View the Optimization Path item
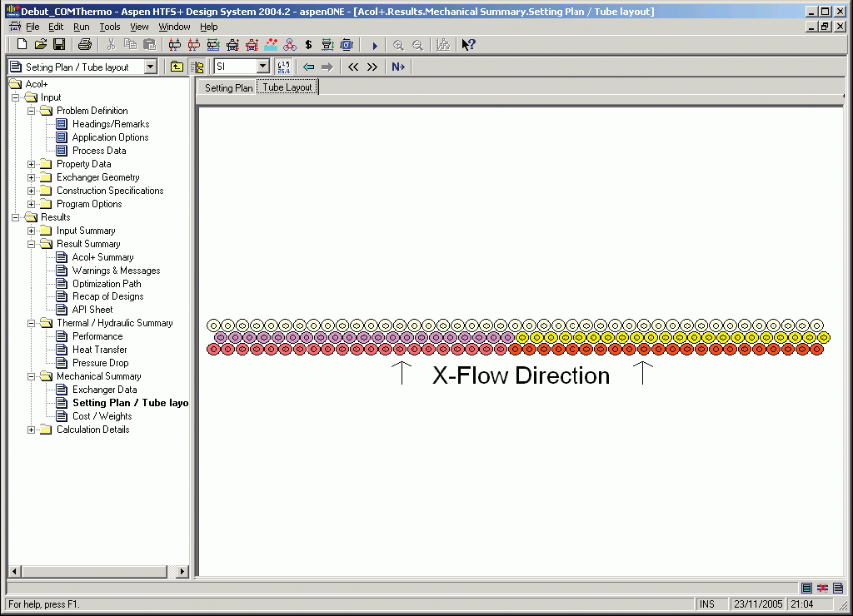Viewport: 853px width, 616px height. coord(107,284)
